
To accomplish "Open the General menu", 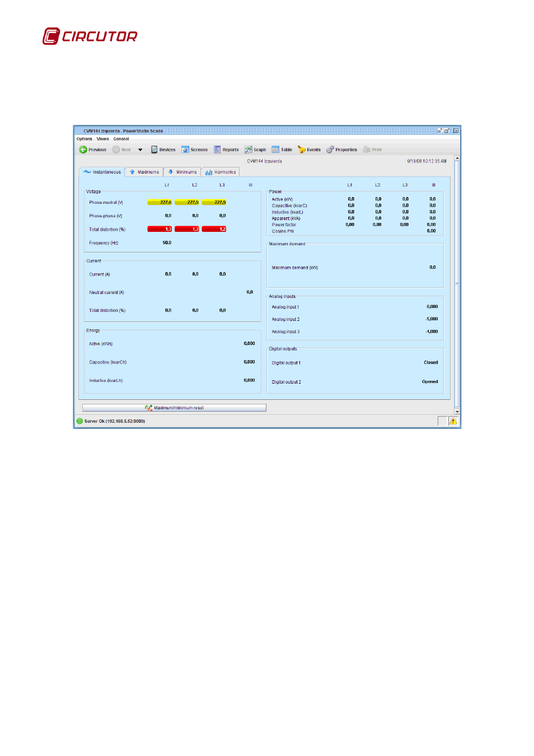I will pyautogui.click(x=121, y=139).
